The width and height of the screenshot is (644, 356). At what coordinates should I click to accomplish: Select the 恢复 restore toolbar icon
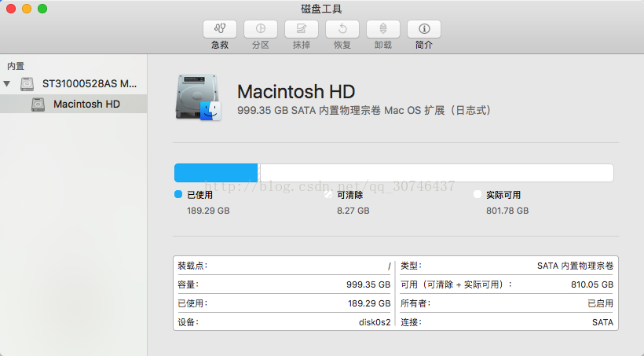coord(342,29)
